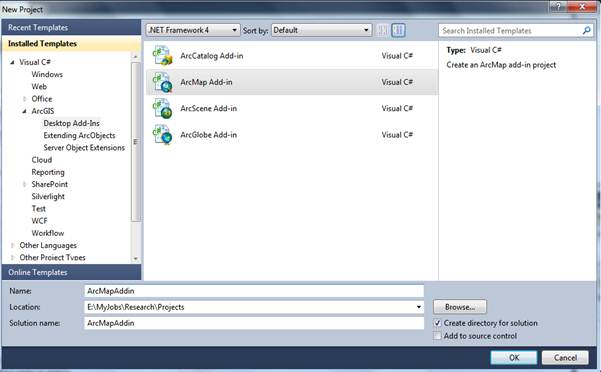
Task: Collapse the Visual C# tree node
Action: point(12,62)
